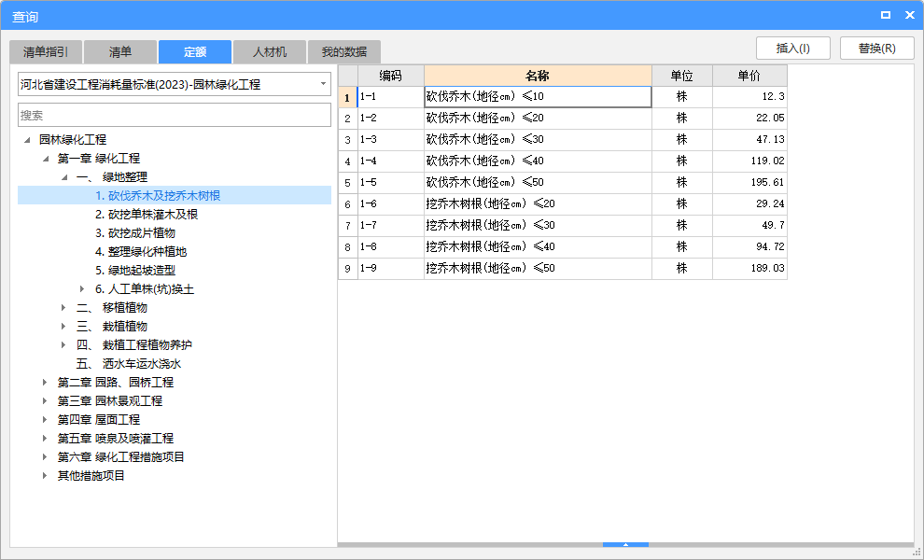Select 3. 砍挖成片植物 item

135,232
